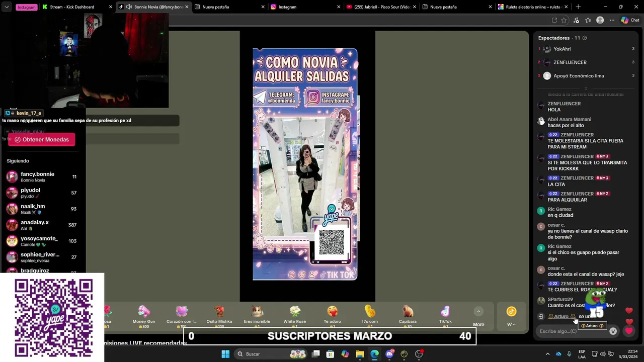Send the TikTok gift
The width and height of the screenshot is (644, 362).
point(445,316)
